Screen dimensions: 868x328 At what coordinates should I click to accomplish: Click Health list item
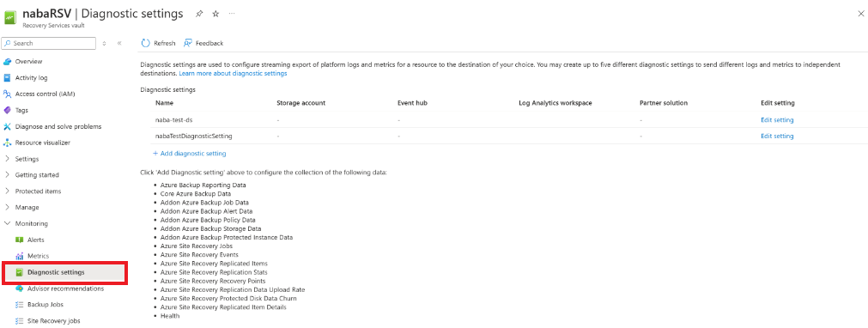[x=170, y=316]
